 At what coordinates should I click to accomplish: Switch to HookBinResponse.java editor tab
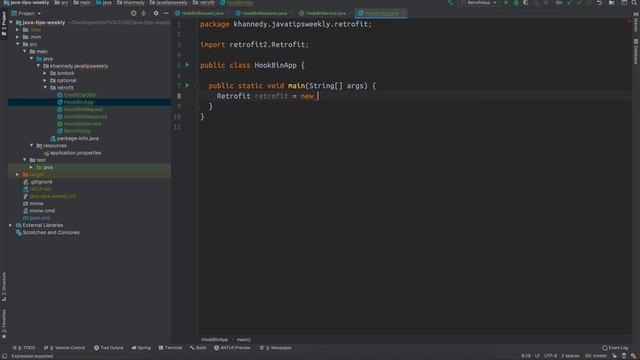pos(263,13)
